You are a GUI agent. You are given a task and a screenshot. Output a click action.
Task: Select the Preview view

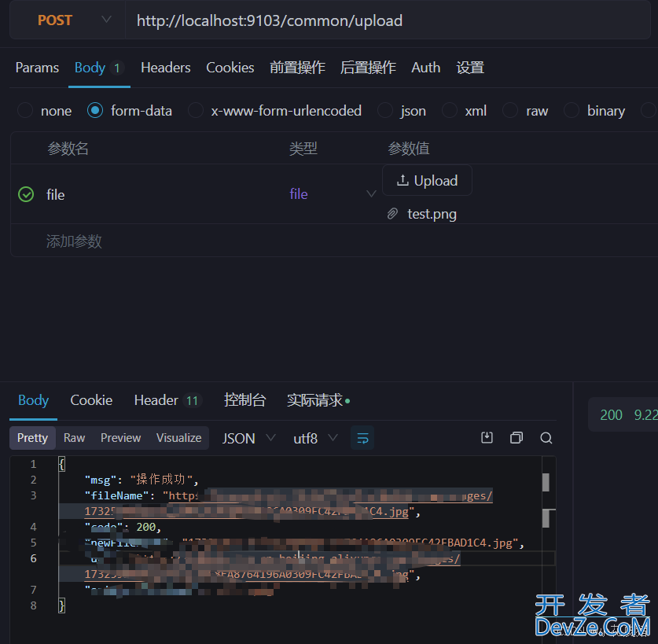coord(120,438)
